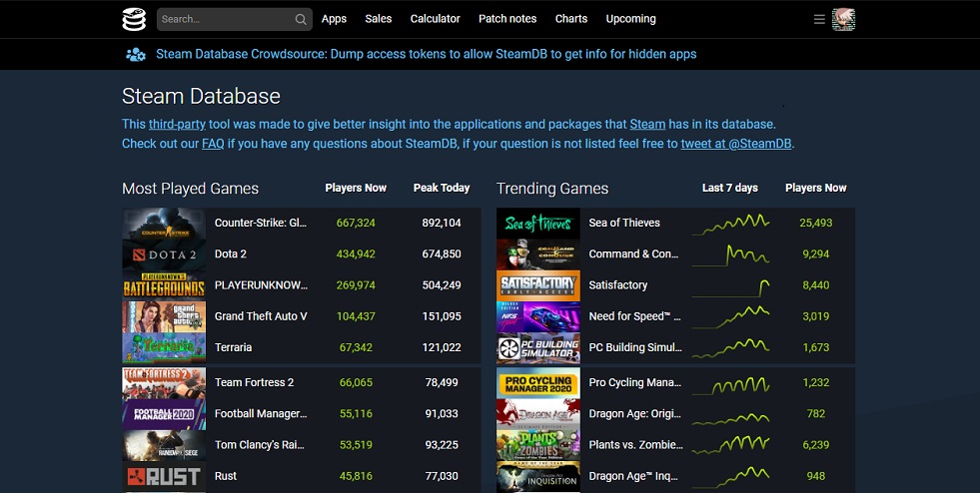Screen dimensions: 980x493
Task: Click the SteamDB logo icon
Action: (134, 19)
